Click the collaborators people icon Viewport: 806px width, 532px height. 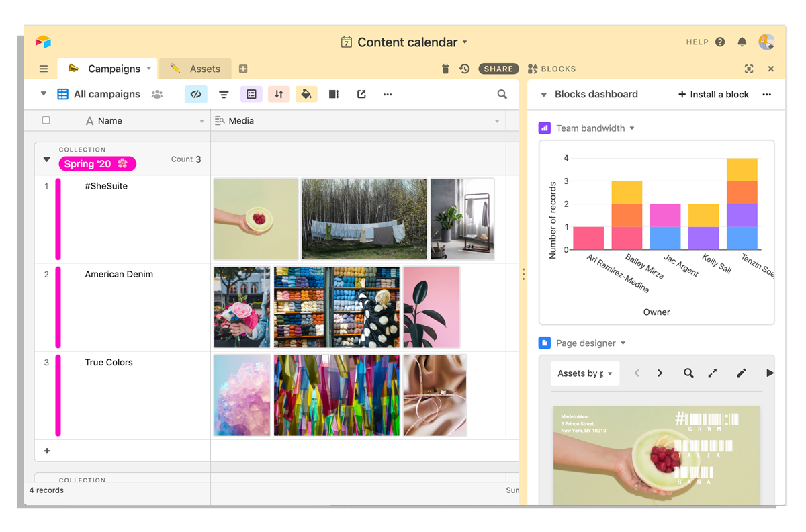(x=157, y=95)
